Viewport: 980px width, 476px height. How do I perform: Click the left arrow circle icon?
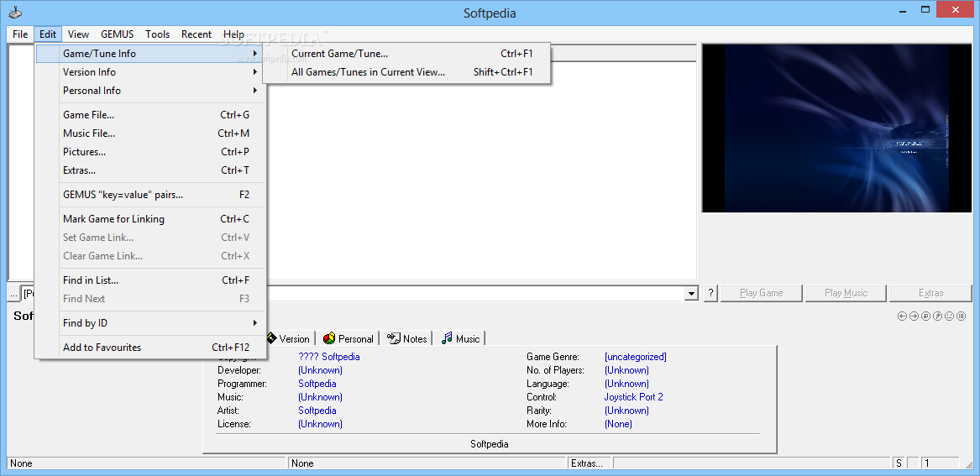[902, 316]
